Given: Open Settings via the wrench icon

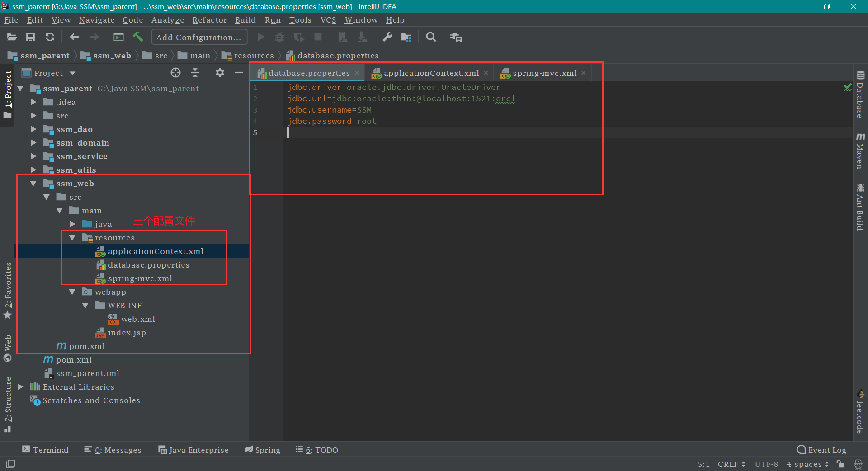Looking at the screenshot, I should pos(387,37).
